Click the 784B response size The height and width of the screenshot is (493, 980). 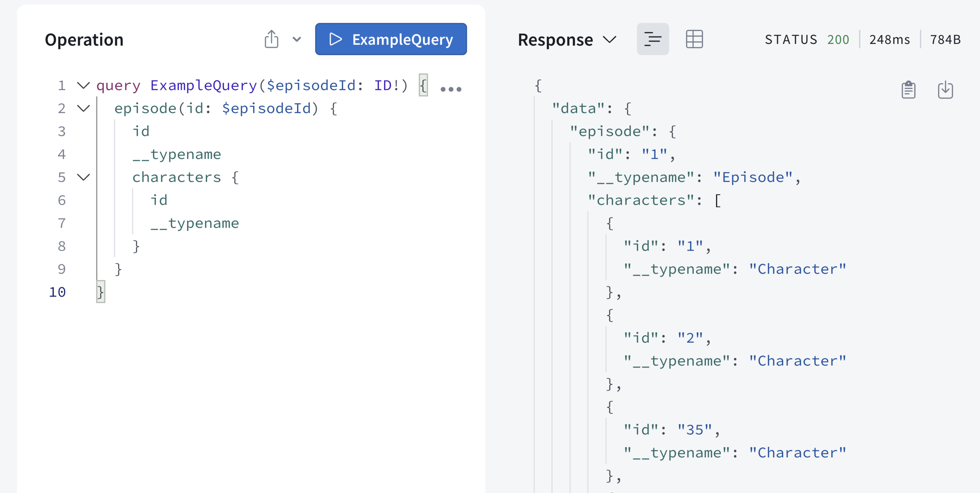click(x=945, y=40)
